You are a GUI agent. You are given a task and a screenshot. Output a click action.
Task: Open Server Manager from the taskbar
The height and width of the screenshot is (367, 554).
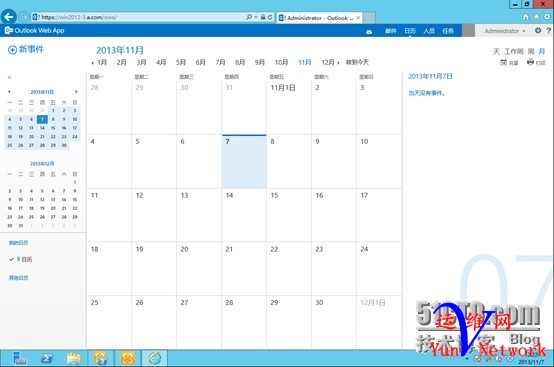coord(19,358)
